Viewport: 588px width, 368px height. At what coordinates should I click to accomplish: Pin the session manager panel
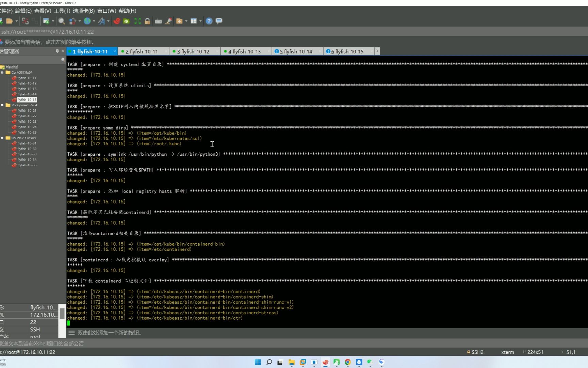click(x=57, y=51)
